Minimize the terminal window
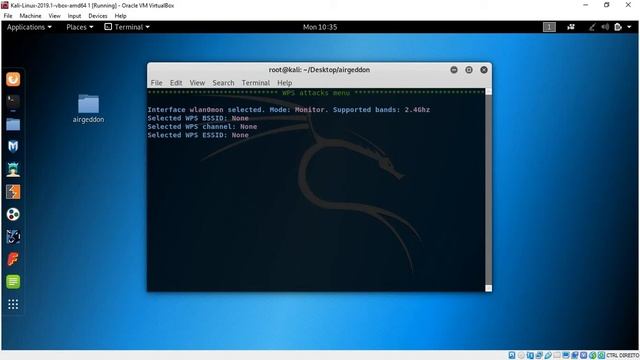The image size is (640, 360). click(454, 70)
